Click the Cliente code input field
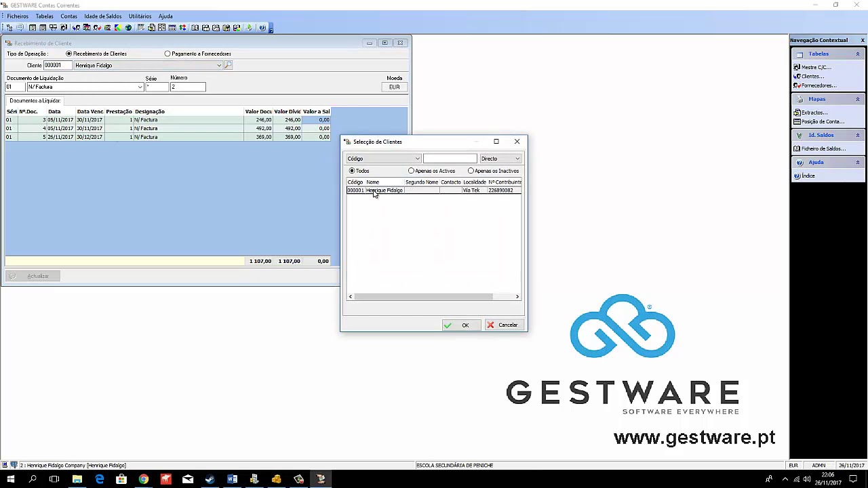Viewport: 868px width, 488px height. [x=57, y=66]
